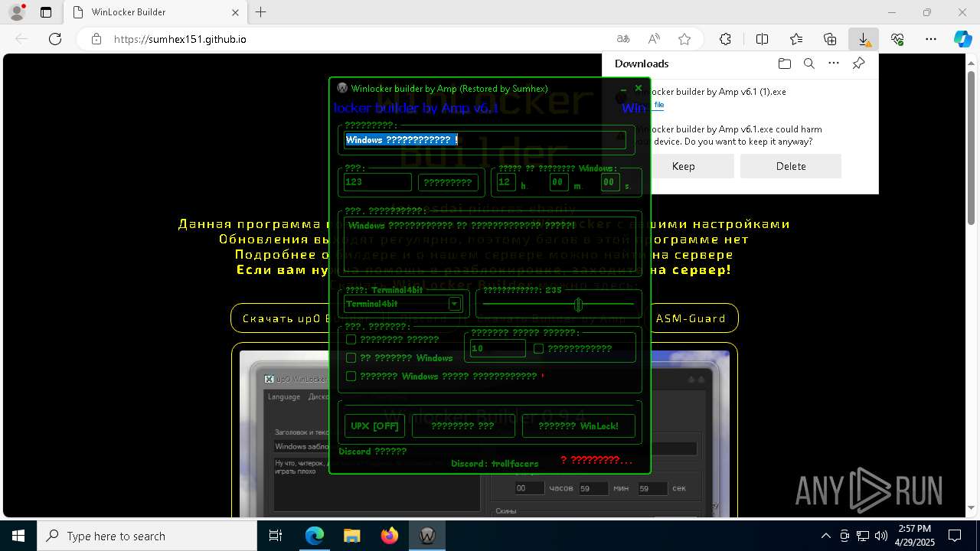Viewport: 980px width, 551px height.
Task: Click the large message text area
Action: pos(490,244)
